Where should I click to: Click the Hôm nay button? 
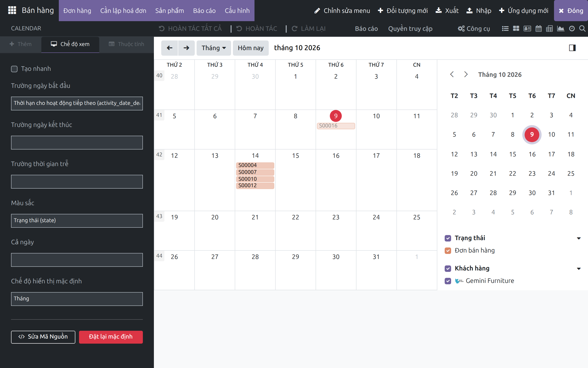click(x=251, y=48)
